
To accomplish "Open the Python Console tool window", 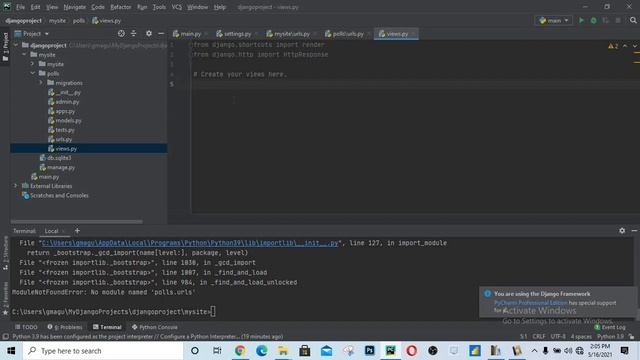I will (x=154, y=327).
